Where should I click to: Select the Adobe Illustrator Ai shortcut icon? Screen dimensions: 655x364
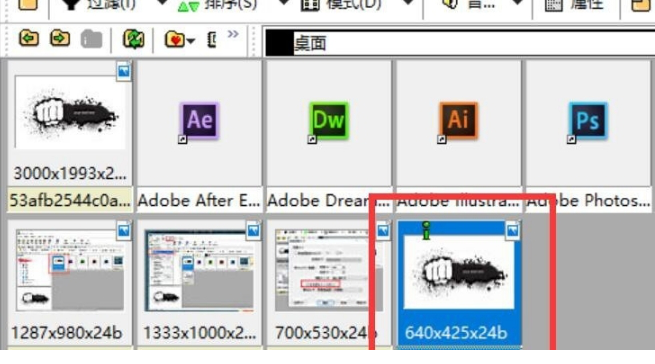point(458,121)
